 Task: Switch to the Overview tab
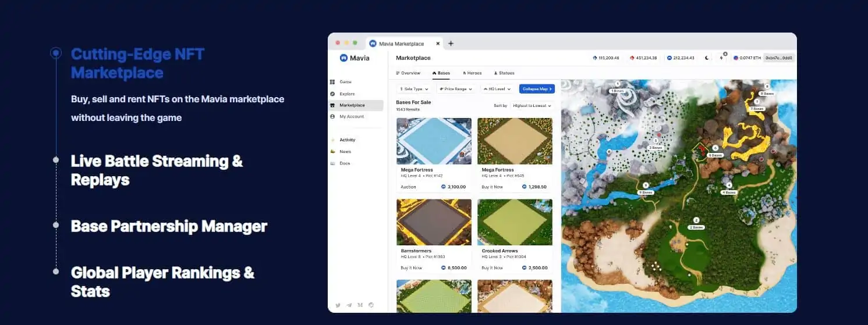click(x=408, y=73)
